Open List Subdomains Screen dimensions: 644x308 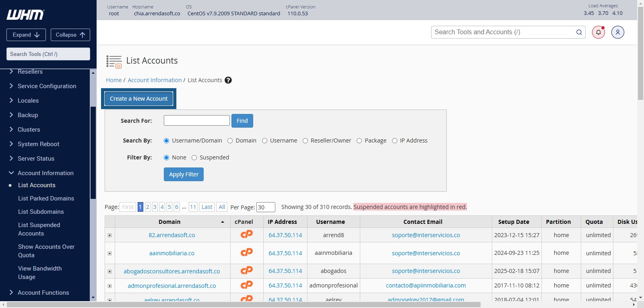(x=41, y=212)
